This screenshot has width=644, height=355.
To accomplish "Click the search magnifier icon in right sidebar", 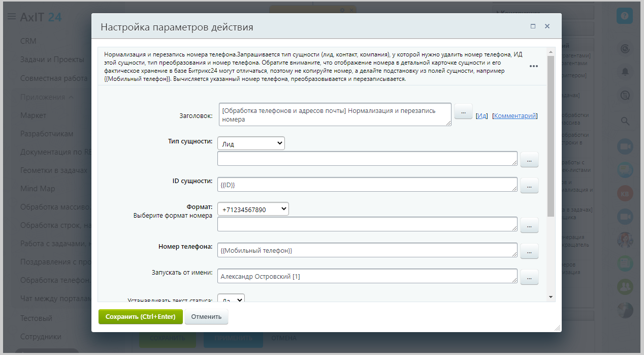I will tap(625, 121).
